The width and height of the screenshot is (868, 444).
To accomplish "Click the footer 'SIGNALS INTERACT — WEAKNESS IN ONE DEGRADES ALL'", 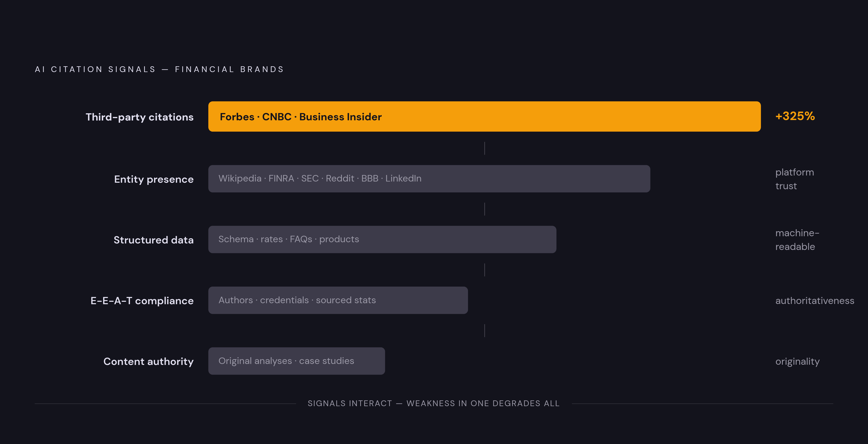I will pyautogui.click(x=434, y=403).
